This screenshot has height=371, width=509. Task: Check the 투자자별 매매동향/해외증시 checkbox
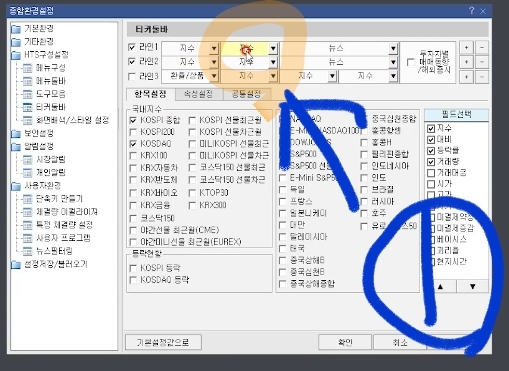point(411,62)
